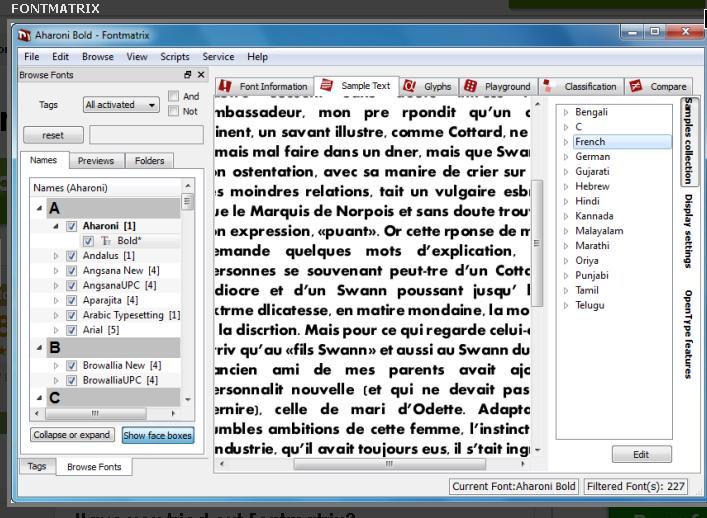
Task: Uncheck the Andalus checkbox
Action: [71, 256]
